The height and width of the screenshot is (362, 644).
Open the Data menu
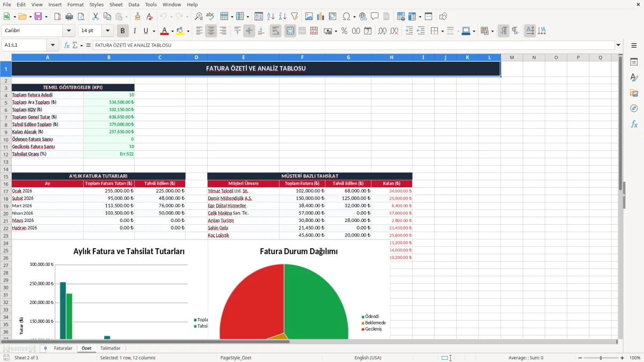[134, 4]
